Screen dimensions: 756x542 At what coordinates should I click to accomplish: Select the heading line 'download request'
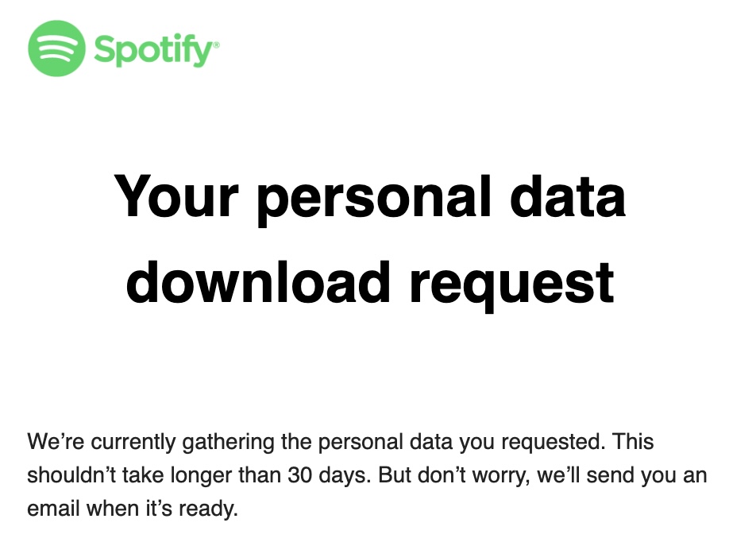point(370,284)
